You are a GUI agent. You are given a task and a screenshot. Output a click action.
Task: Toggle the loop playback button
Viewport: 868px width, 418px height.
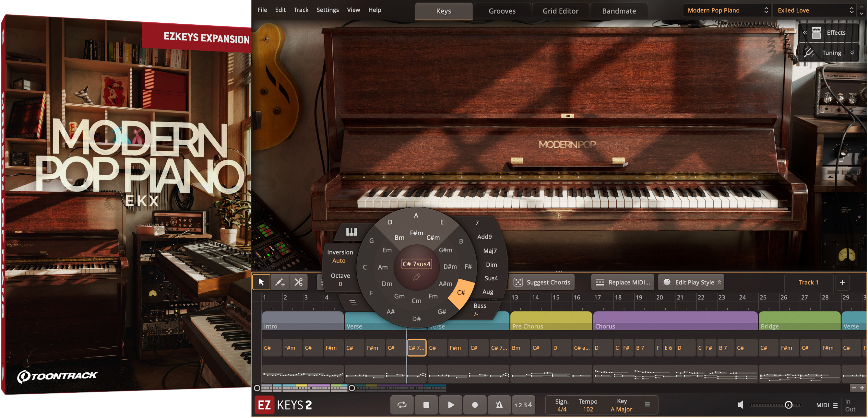[x=402, y=405]
